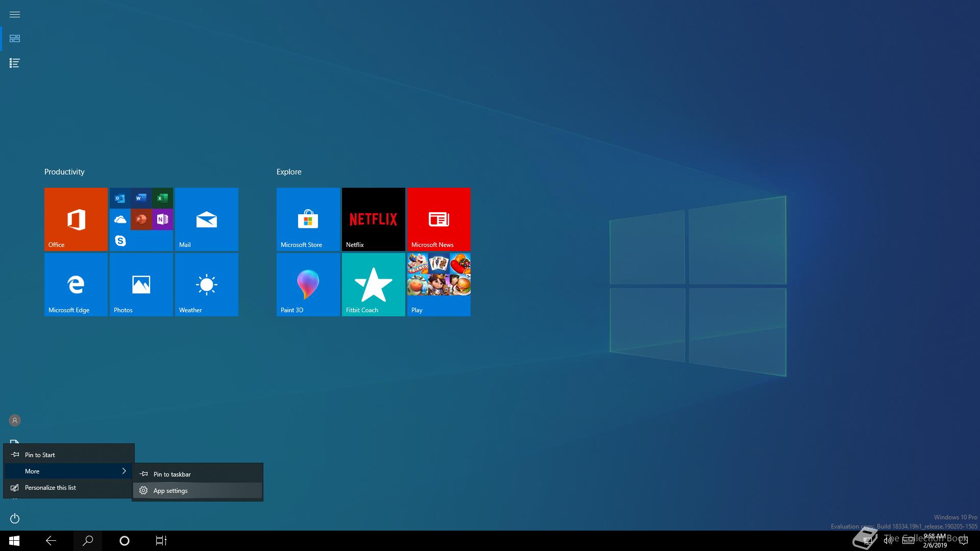Open the Weather tile
The height and width of the screenshot is (551, 980).
pyautogui.click(x=206, y=284)
